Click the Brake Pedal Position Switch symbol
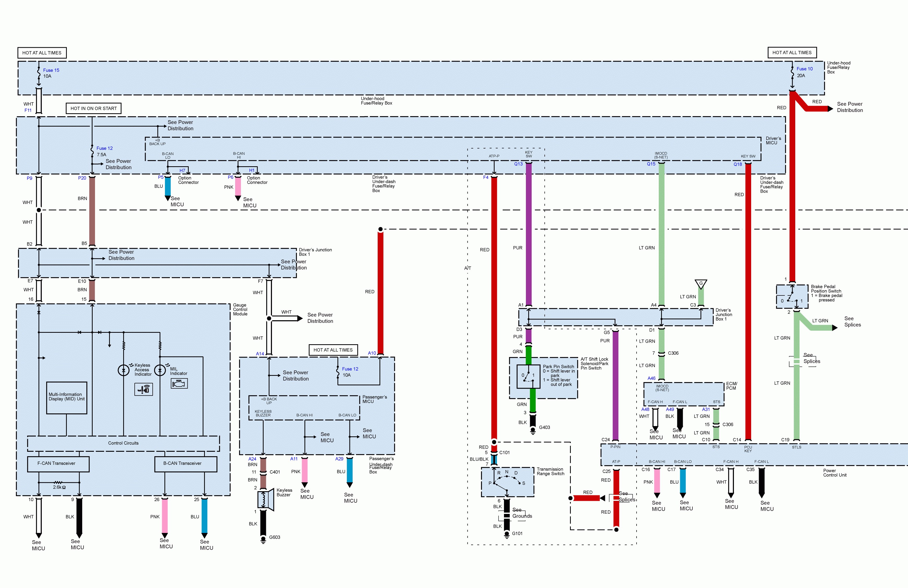This screenshot has width=908, height=588. [792, 297]
